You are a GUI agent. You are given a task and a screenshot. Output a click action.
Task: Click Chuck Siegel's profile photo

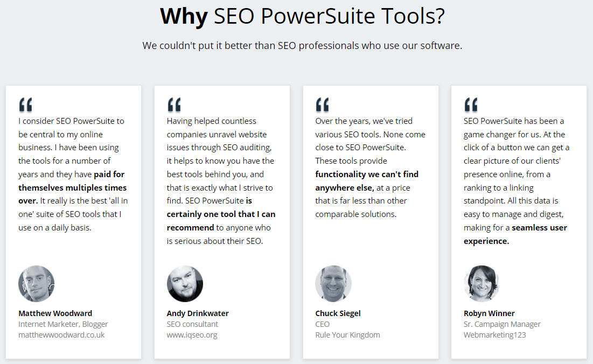pyautogui.click(x=333, y=283)
